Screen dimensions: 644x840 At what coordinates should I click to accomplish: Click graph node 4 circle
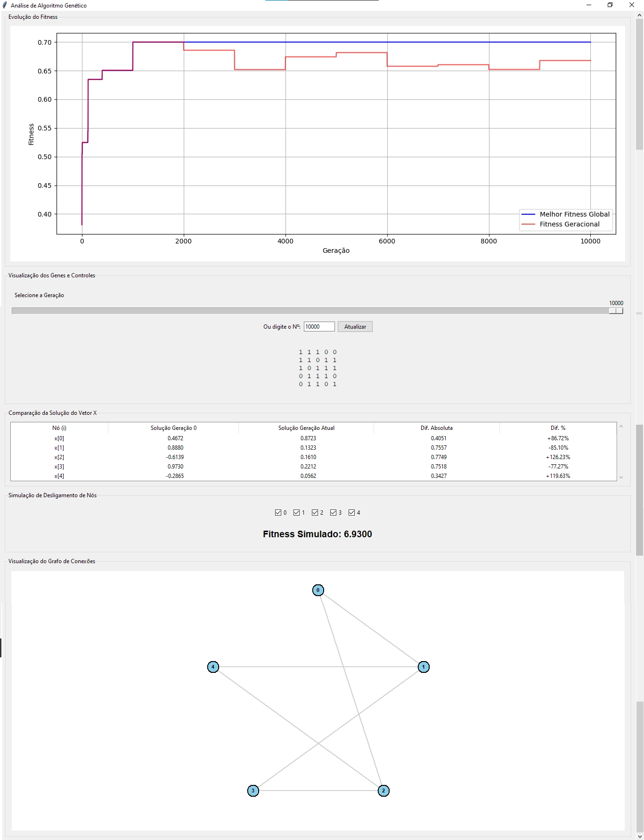pos(213,667)
